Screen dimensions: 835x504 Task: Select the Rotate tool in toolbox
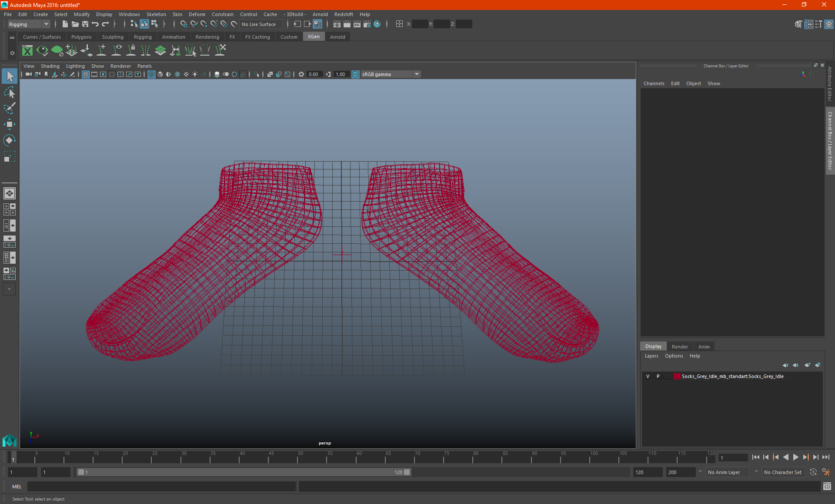(9, 140)
